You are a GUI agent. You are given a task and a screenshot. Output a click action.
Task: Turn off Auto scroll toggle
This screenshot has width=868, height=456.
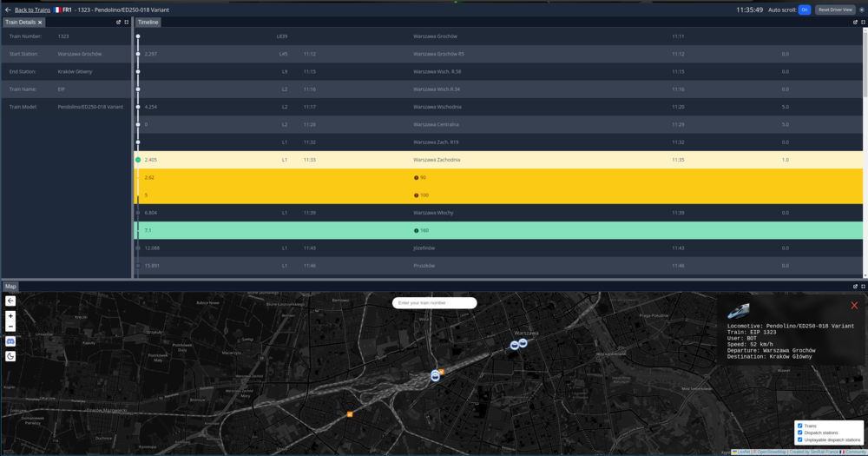[x=805, y=10]
